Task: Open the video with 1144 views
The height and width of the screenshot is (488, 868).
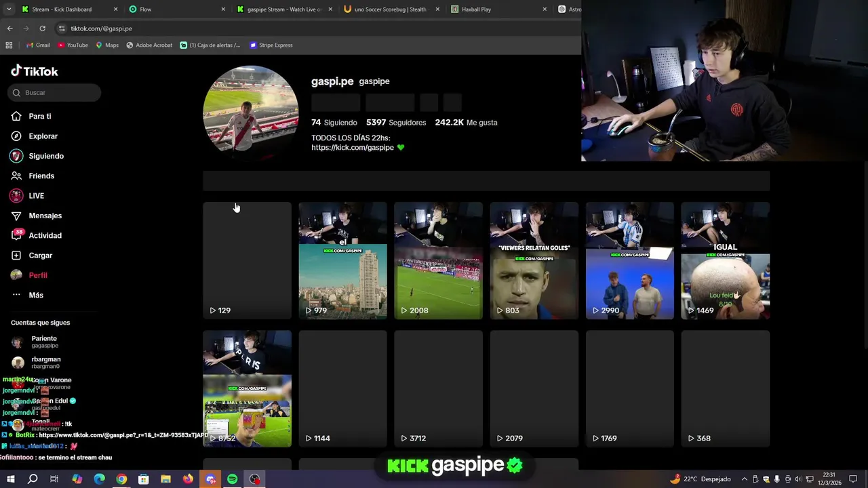Action: (342, 388)
